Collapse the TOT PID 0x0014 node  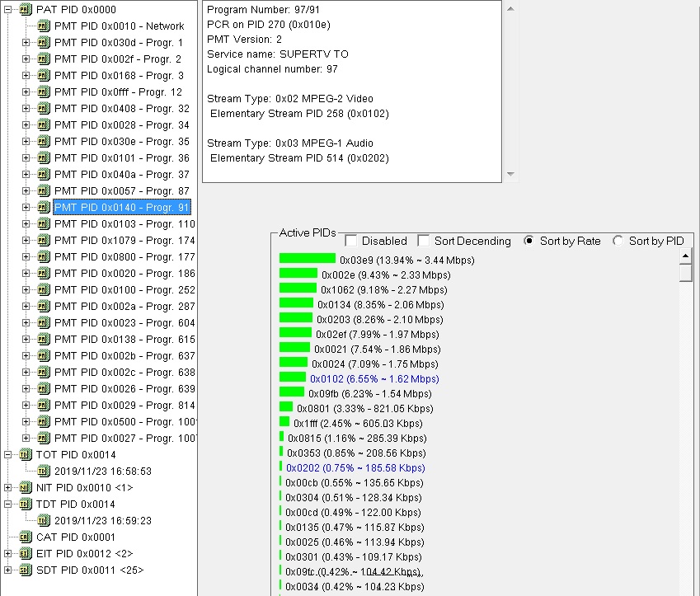pyautogui.click(x=7, y=454)
